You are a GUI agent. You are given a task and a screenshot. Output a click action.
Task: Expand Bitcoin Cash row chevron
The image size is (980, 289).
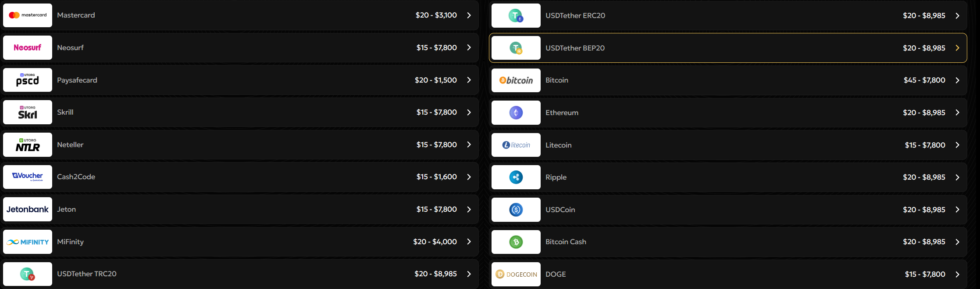click(x=957, y=242)
